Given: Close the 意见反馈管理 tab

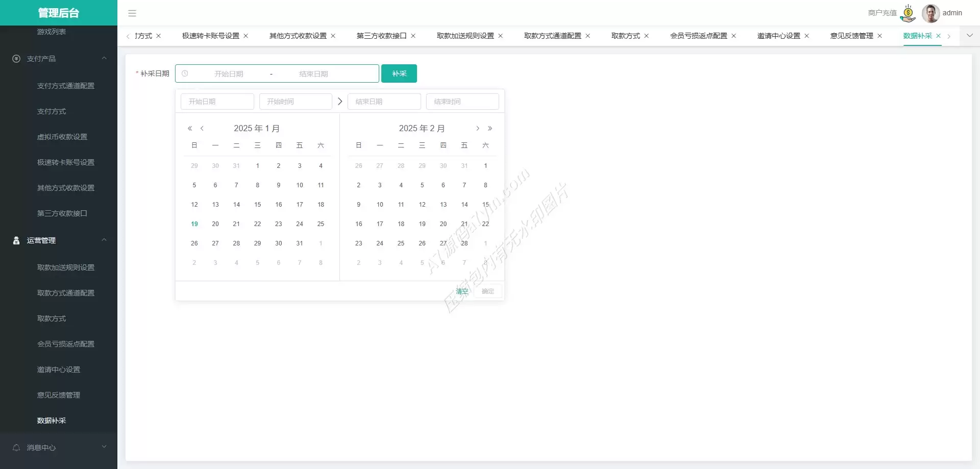Looking at the screenshot, I should [879, 36].
